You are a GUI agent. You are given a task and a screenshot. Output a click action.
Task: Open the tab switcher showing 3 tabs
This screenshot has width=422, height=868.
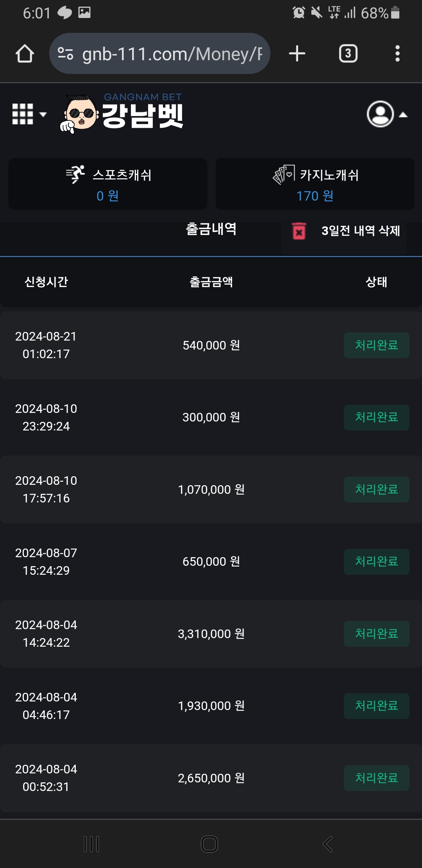(348, 54)
